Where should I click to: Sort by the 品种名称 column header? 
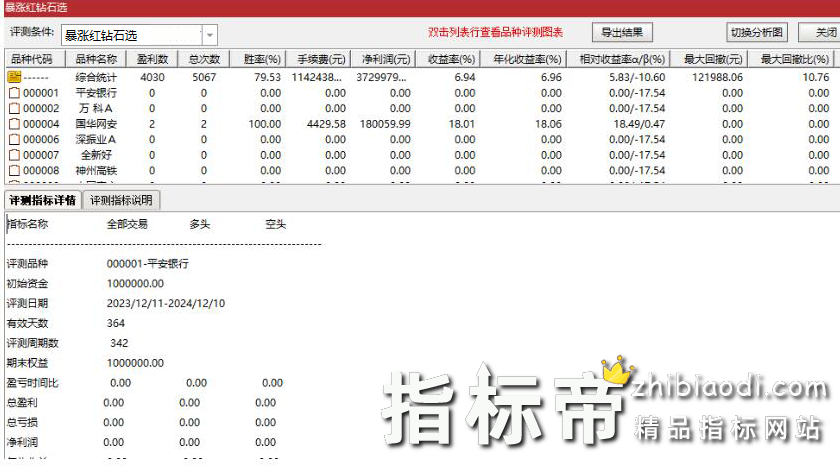click(x=96, y=59)
